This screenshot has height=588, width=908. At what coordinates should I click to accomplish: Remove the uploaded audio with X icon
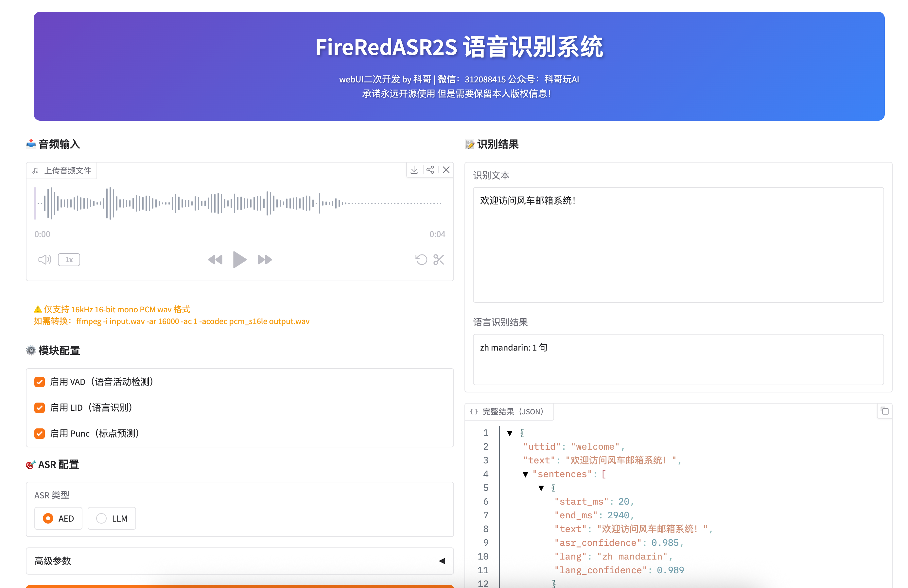(446, 170)
